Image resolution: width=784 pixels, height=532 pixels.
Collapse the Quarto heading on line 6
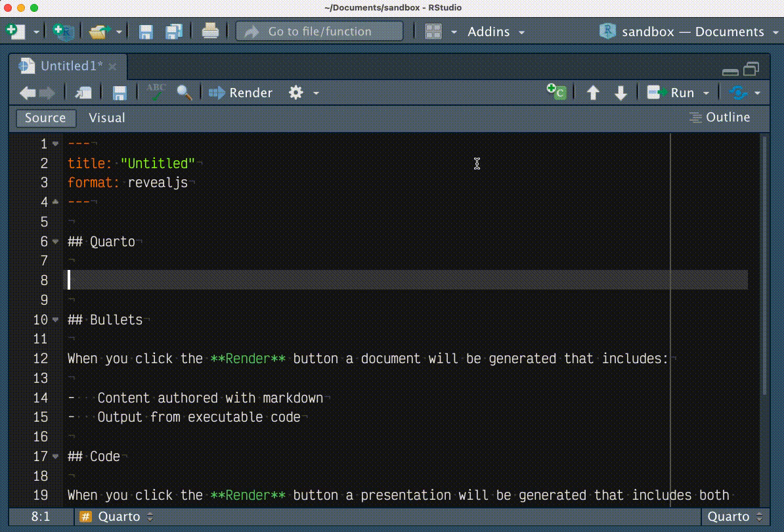point(55,241)
